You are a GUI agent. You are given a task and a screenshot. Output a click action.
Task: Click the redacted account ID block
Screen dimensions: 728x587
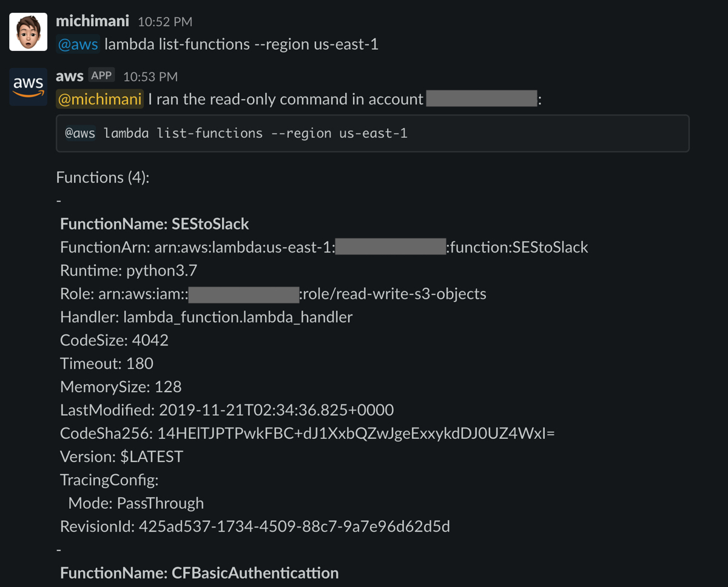pos(481,99)
